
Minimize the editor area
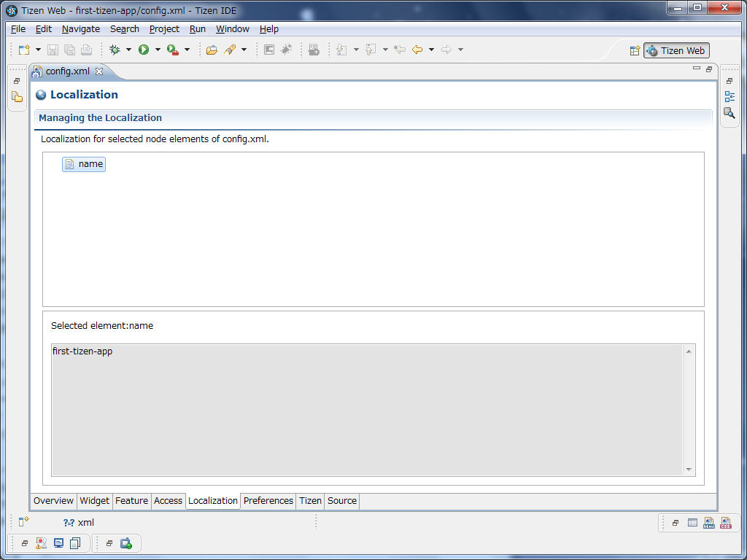pyautogui.click(x=697, y=69)
